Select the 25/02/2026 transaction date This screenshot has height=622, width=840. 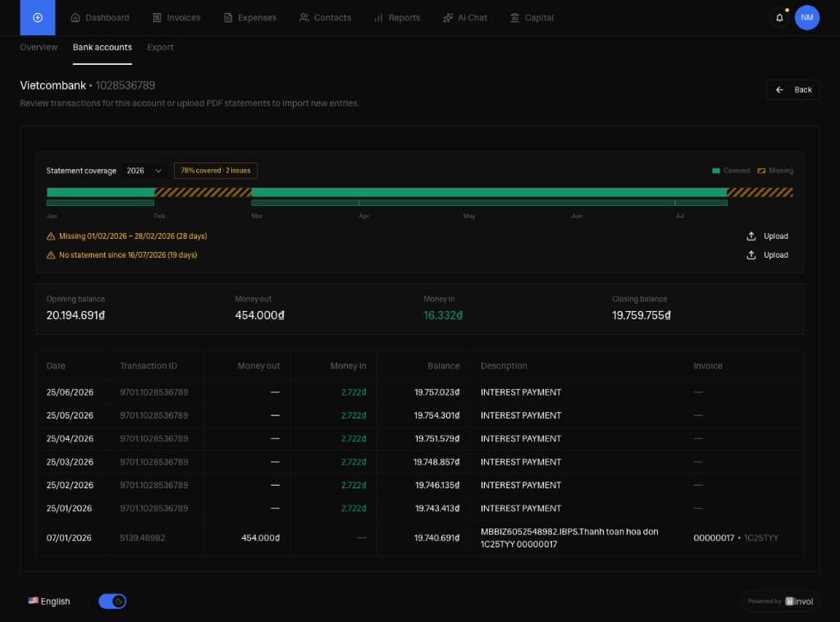70,485
